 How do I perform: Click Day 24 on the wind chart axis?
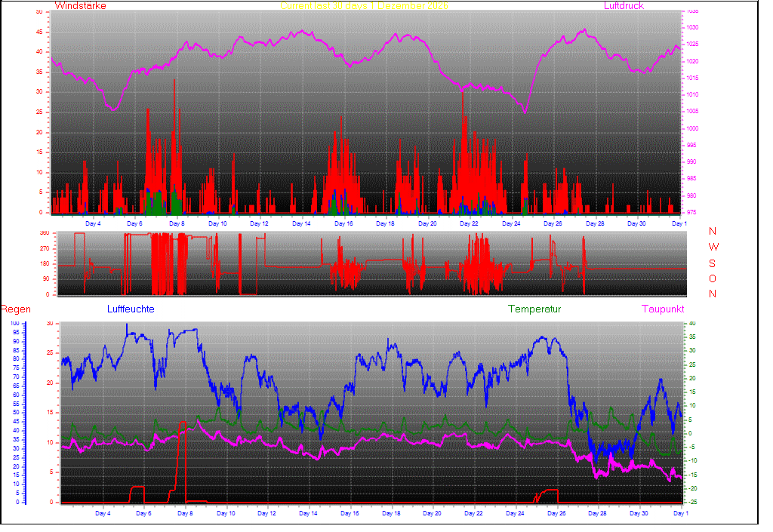click(x=511, y=224)
